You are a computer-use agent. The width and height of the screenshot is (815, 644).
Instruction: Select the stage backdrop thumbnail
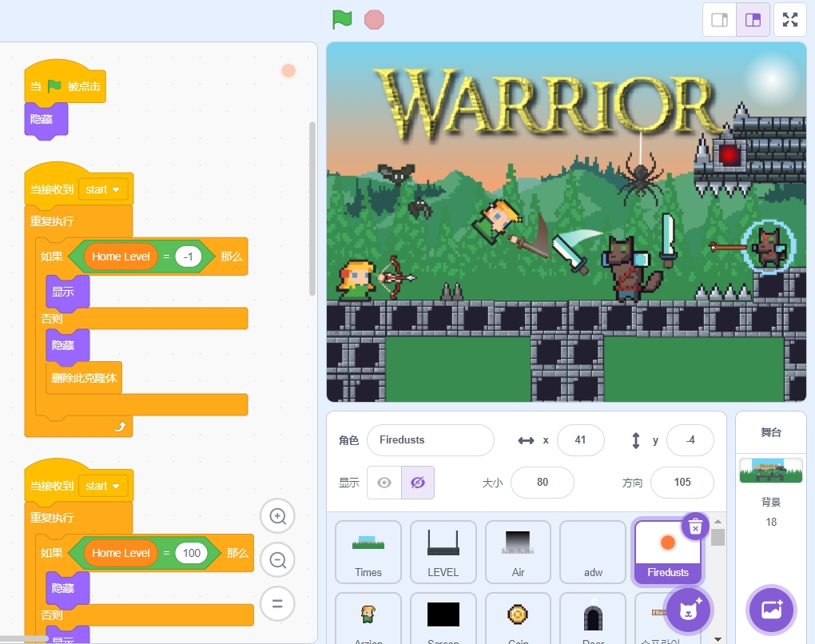coord(770,471)
